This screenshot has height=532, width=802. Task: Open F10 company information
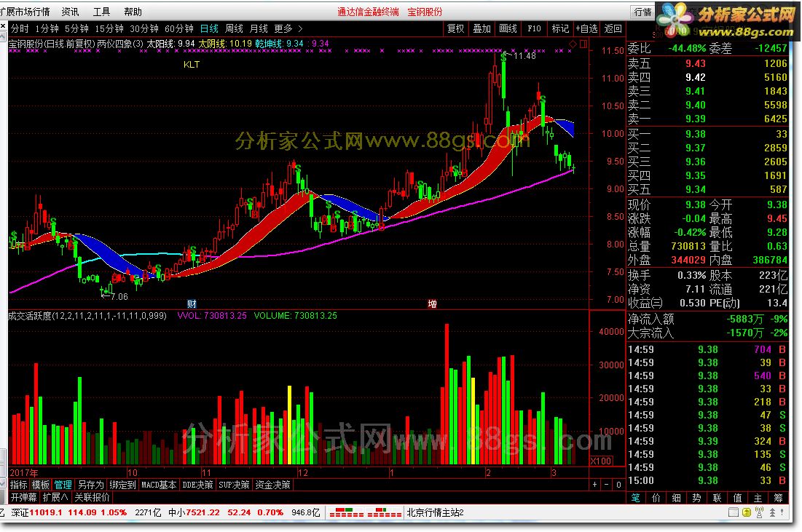tap(534, 28)
